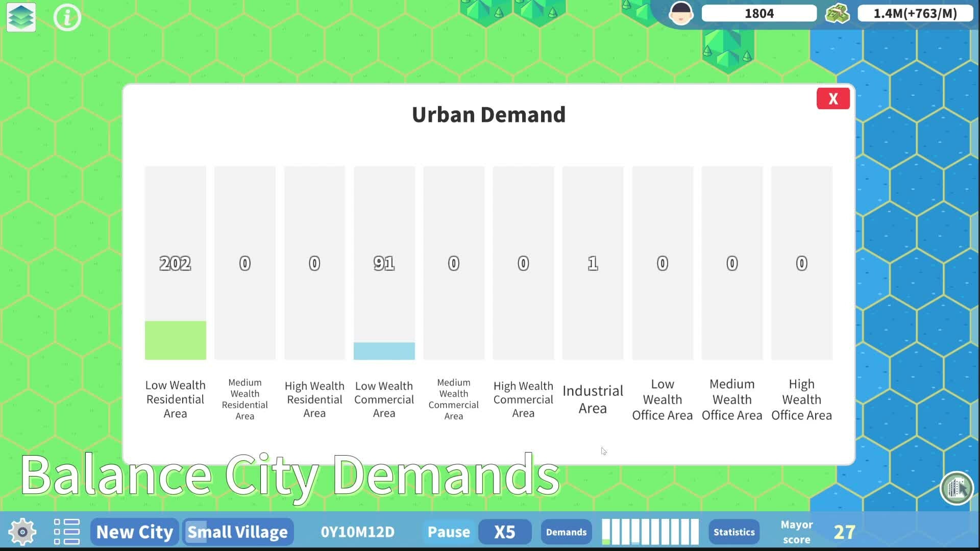The image size is (980, 551).
Task: Toggle the Pause game button
Action: point(449,532)
